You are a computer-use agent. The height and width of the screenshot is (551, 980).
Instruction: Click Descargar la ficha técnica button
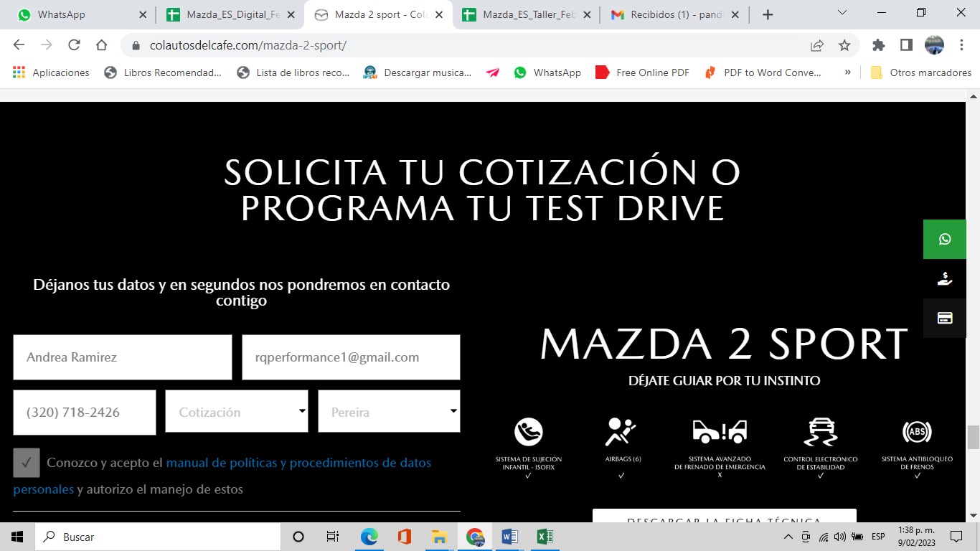tap(724, 516)
